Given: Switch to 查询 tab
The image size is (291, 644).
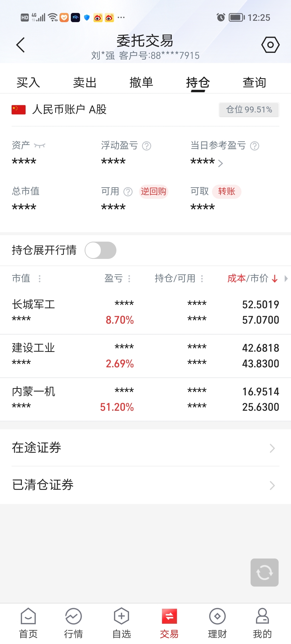Looking at the screenshot, I should (254, 83).
